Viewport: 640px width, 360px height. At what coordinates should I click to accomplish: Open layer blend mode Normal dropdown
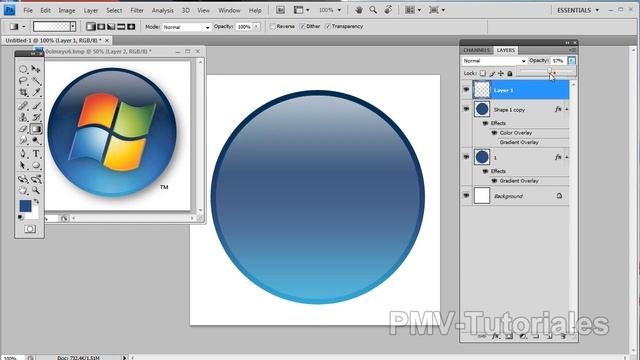pyautogui.click(x=494, y=61)
